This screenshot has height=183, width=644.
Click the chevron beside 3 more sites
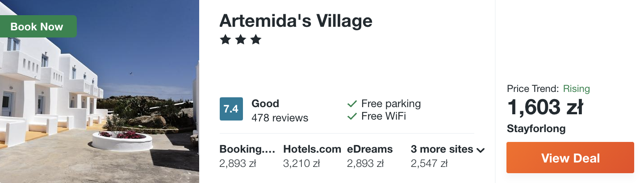[x=481, y=150]
